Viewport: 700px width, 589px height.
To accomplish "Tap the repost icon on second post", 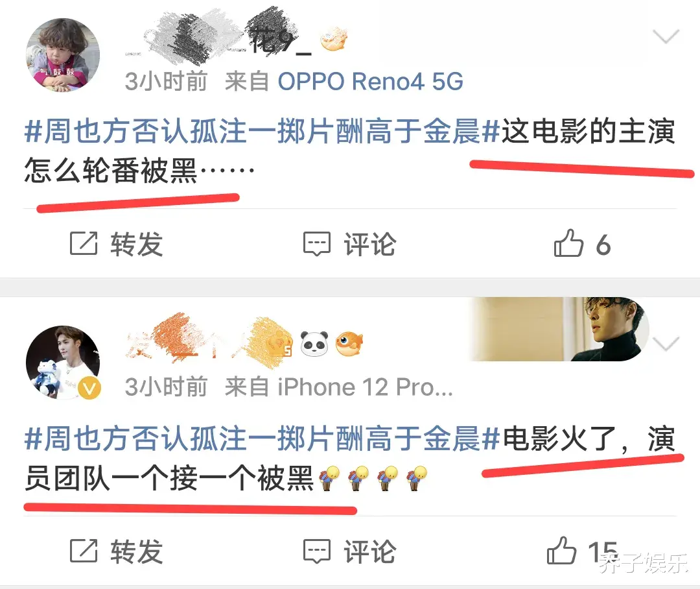I will 84,551.
